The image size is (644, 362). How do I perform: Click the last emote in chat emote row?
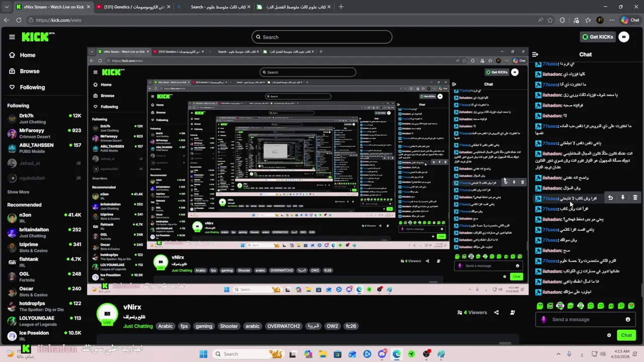631,306
